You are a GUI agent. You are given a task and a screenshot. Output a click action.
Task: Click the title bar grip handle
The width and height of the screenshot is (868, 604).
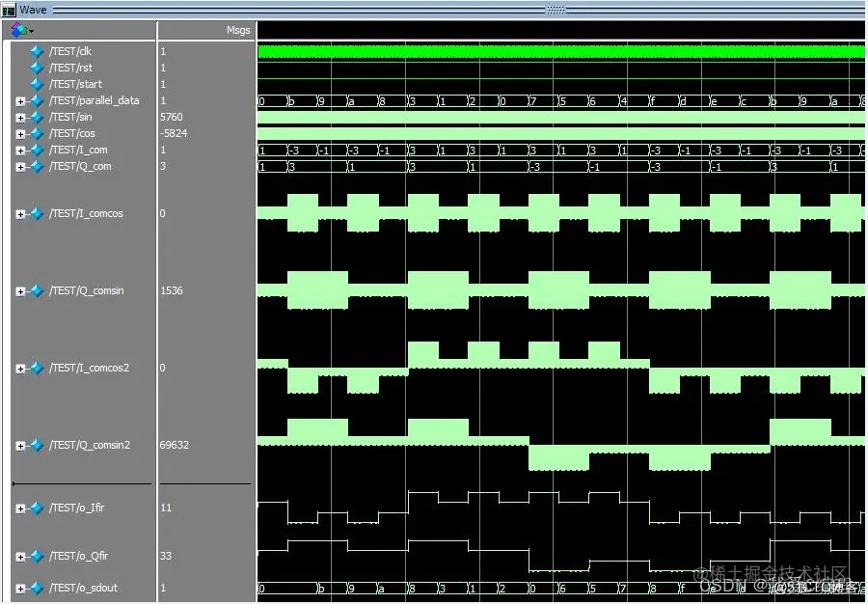[x=556, y=10]
